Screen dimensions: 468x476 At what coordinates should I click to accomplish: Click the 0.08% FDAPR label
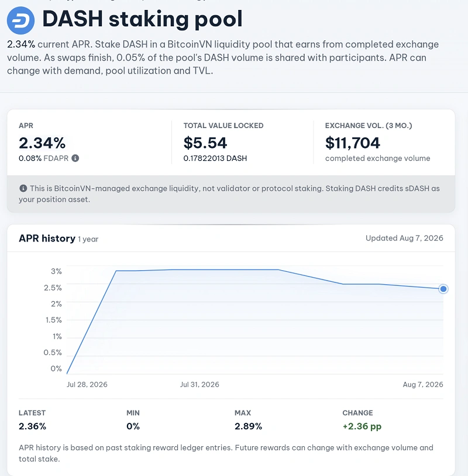pyautogui.click(x=44, y=158)
